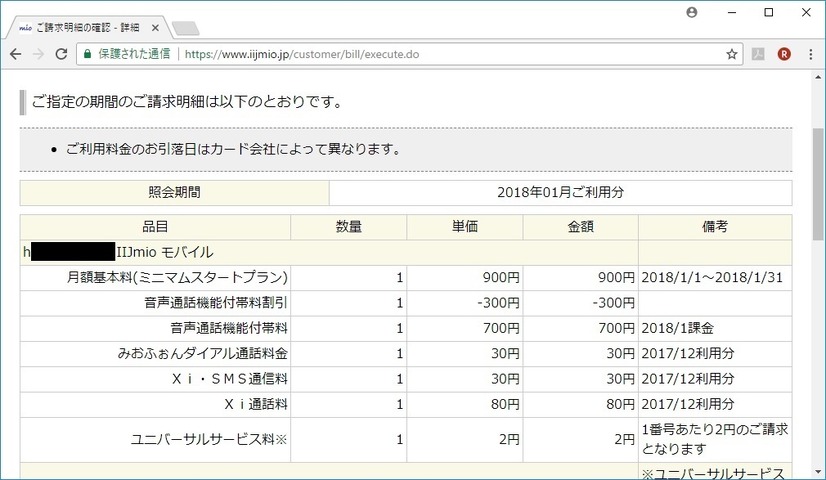The height and width of the screenshot is (480, 826).
Task: Open the PDF extension icon in the toolbar
Action: 758,54
